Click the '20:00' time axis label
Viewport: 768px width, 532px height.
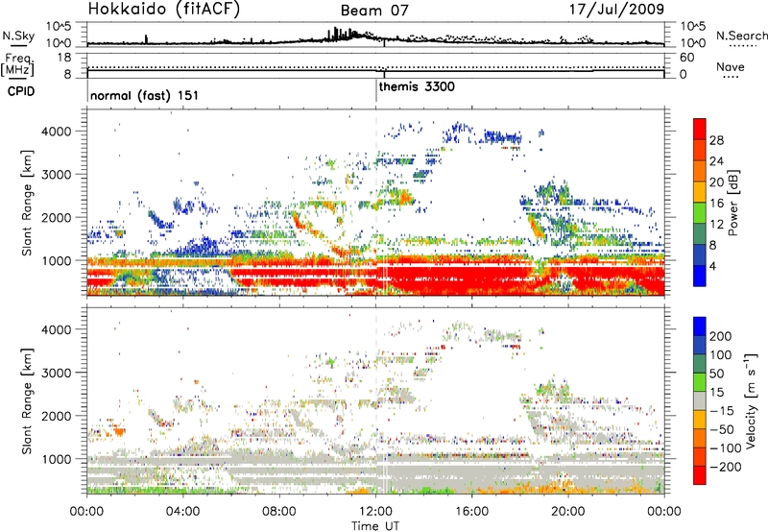tap(568, 512)
